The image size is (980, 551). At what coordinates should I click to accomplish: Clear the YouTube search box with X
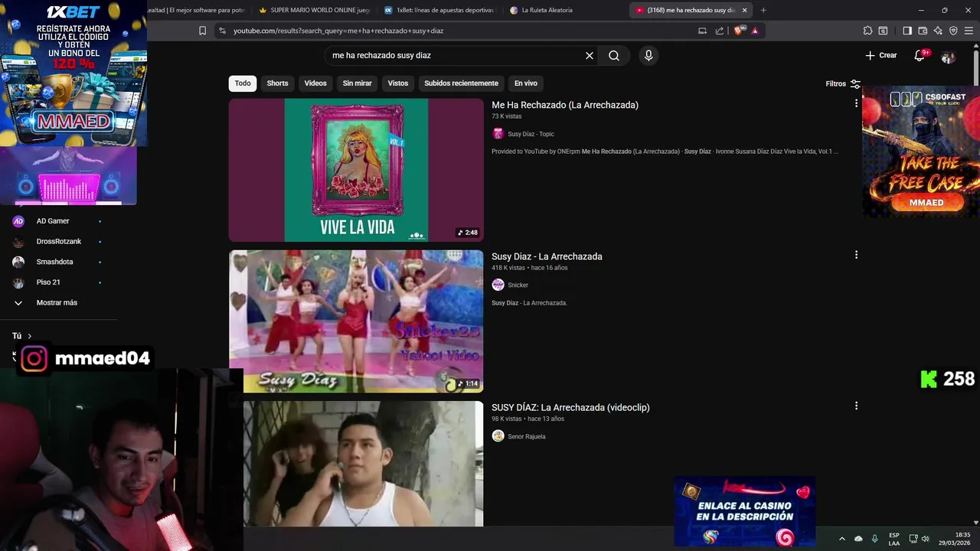click(590, 55)
